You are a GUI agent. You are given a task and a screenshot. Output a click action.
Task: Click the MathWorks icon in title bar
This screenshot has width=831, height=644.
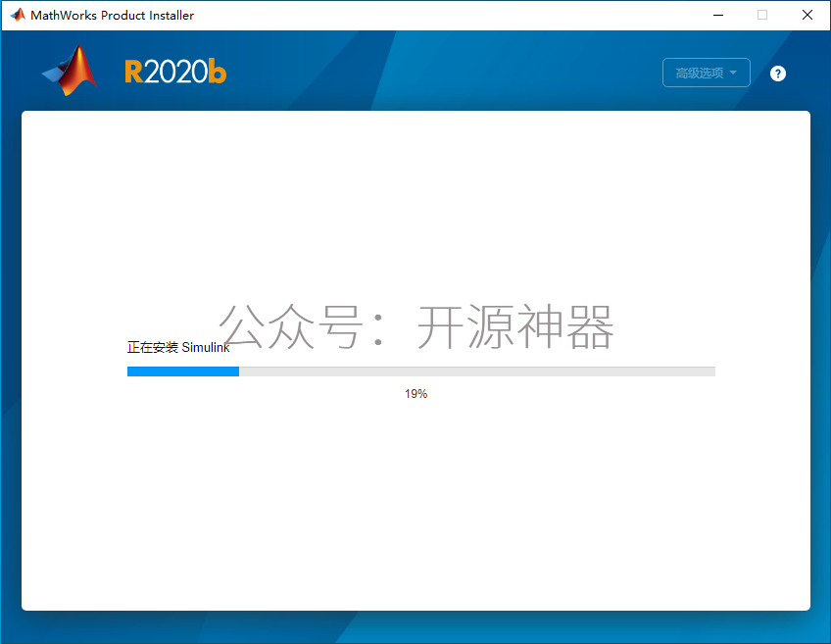[18, 15]
